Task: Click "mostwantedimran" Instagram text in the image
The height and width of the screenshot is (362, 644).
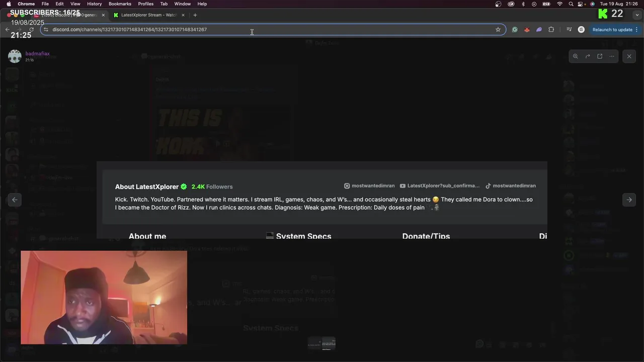Action: pos(373,186)
